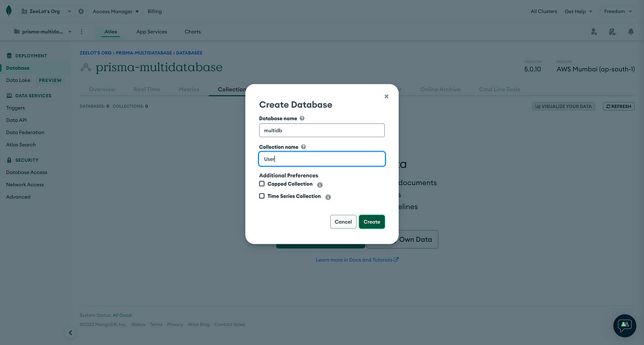Image resolution: width=644 pixels, height=345 pixels.
Task: Focus the Database name field
Action: [321, 130]
